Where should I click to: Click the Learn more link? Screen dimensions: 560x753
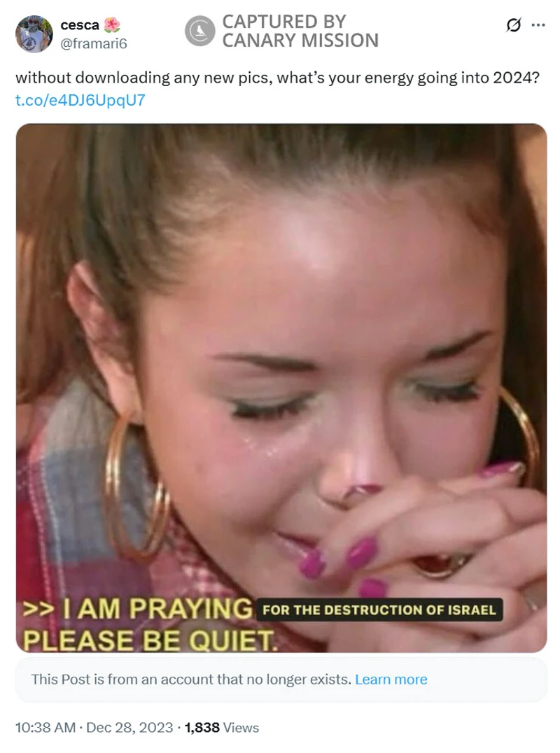tap(391, 680)
